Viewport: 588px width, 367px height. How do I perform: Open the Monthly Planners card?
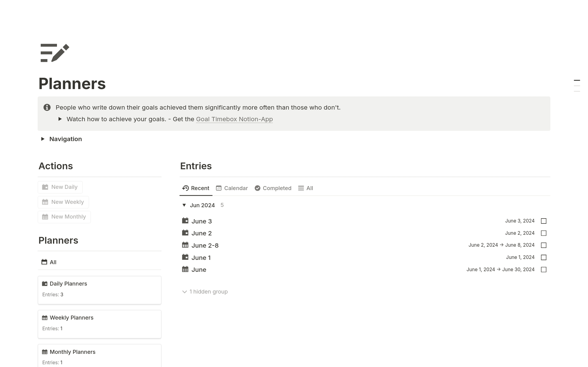(99, 355)
